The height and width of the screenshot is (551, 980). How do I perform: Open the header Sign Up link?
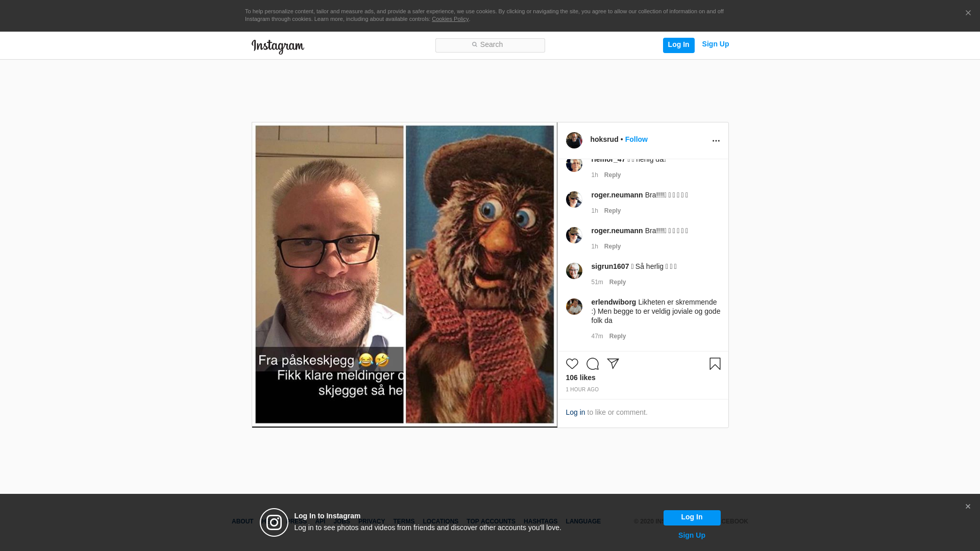point(715,44)
